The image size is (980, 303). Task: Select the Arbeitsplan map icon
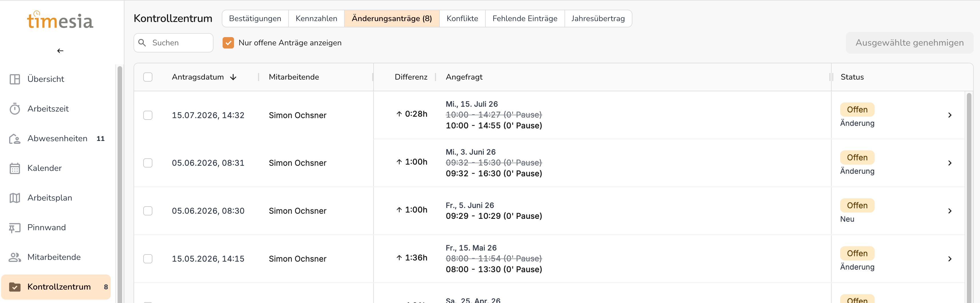click(15, 198)
